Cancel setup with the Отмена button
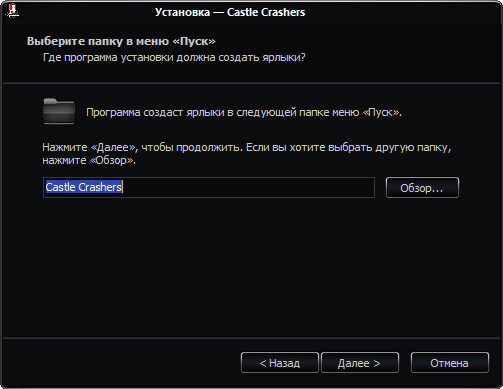 point(450,363)
